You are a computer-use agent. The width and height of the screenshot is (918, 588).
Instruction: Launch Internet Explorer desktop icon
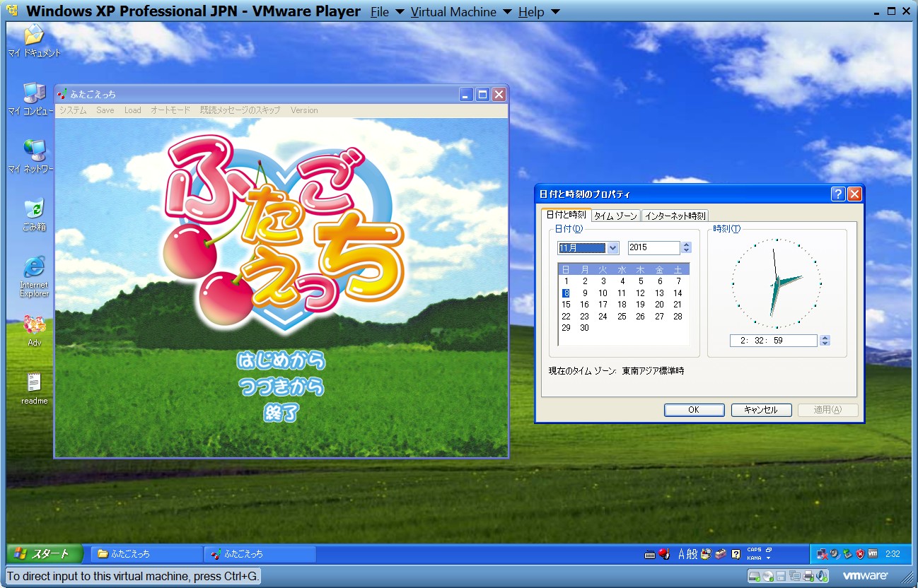(x=34, y=276)
